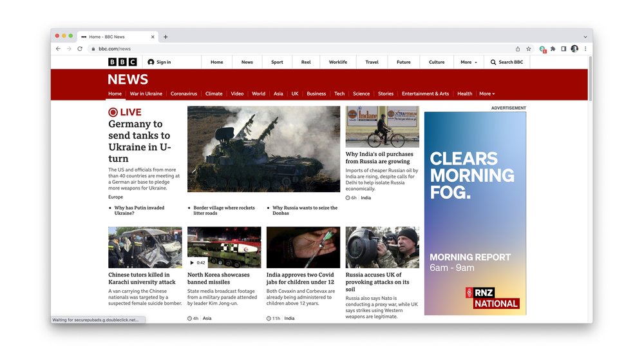Click the share page icon
Screen dimensions: 644x363
[x=518, y=48]
